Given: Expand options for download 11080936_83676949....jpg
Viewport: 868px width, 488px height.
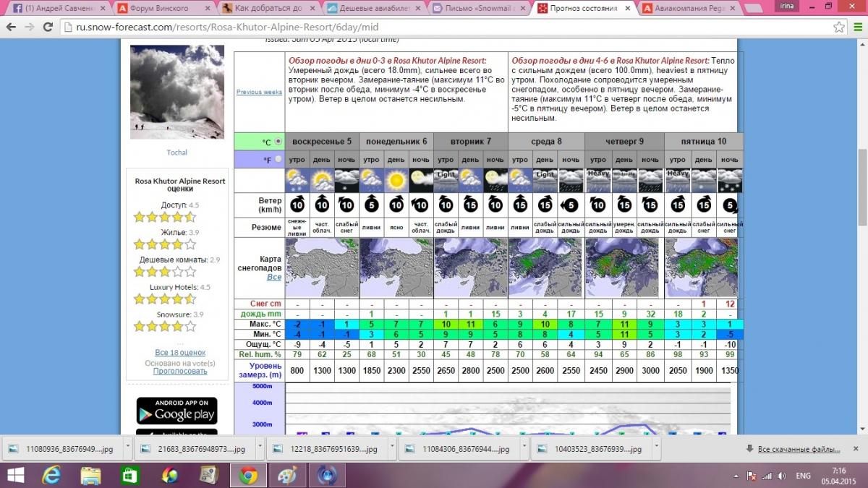Looking at the screenshot, I should tap(127, 449).
